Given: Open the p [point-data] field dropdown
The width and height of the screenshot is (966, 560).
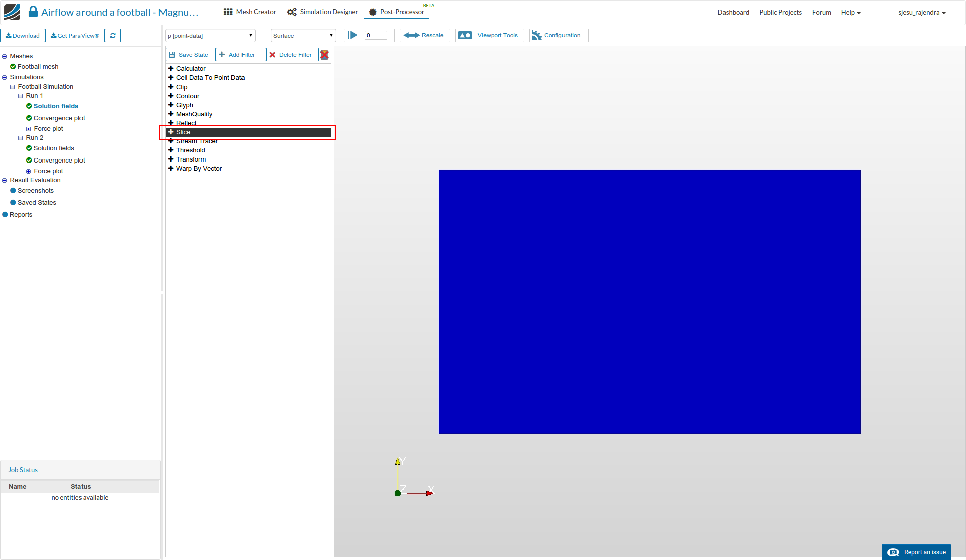Looking at the screenshot, I should pyautogui.click(x=210, y=36).
